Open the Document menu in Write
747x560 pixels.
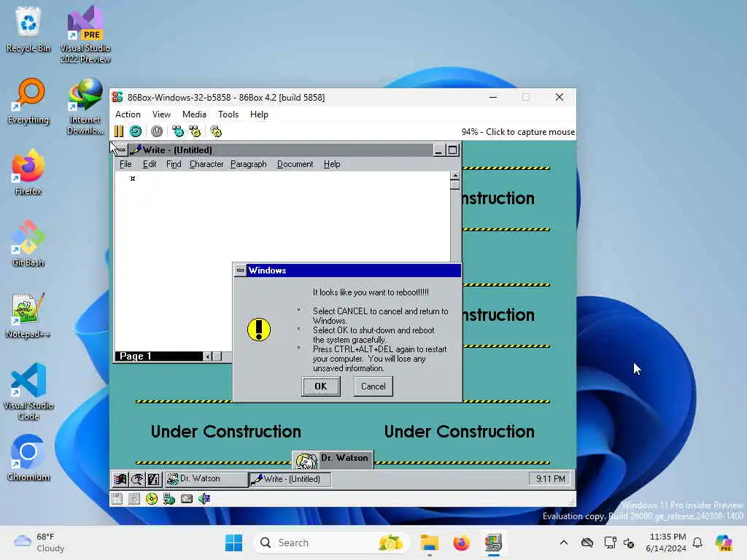295,164
